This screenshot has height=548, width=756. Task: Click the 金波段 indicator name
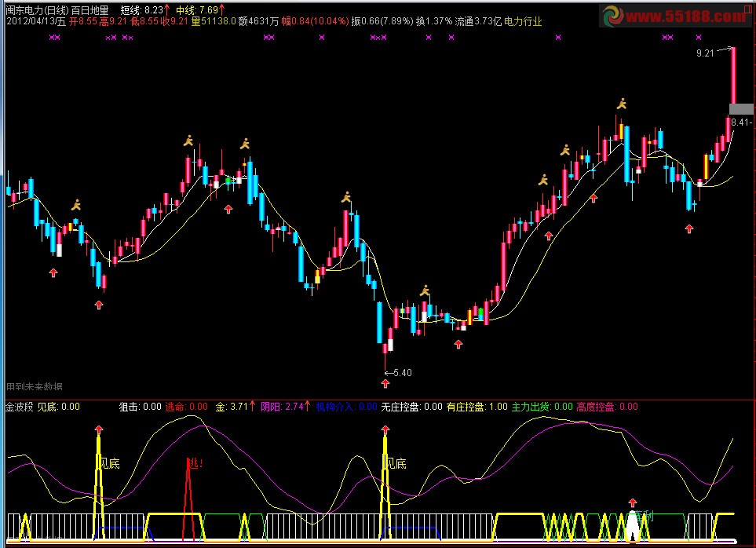(20, 407)
